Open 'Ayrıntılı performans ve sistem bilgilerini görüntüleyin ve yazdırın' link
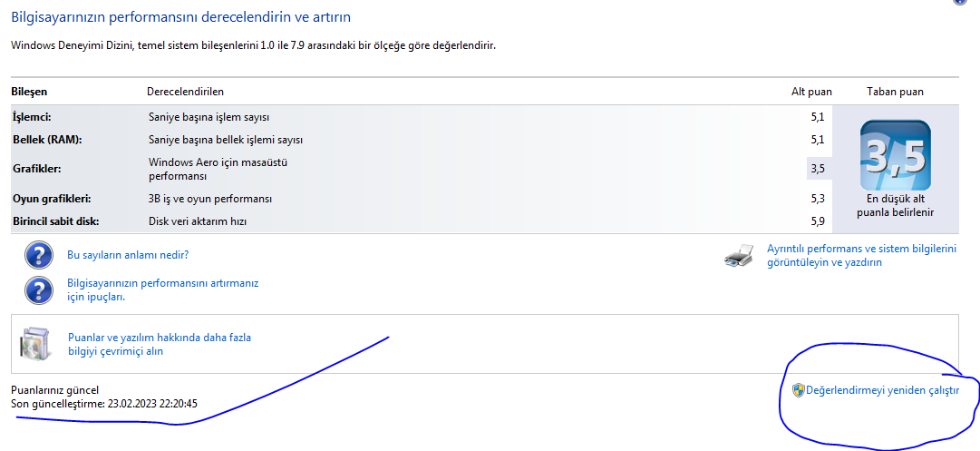The height and width of the screenshot is (451, 980). tap(862, 256)
